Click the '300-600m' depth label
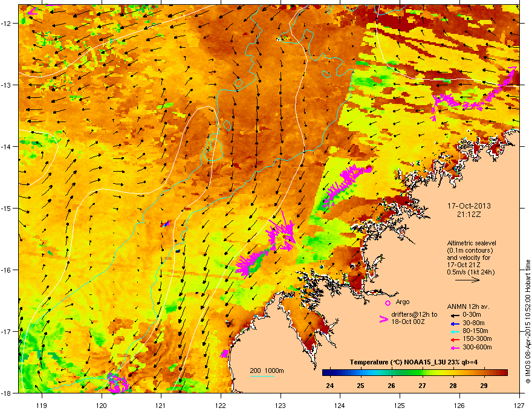 click(477, 348)
